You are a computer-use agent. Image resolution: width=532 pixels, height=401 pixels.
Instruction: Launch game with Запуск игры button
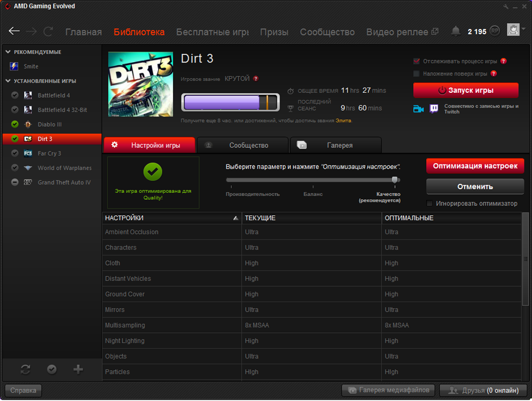[466, 90]
